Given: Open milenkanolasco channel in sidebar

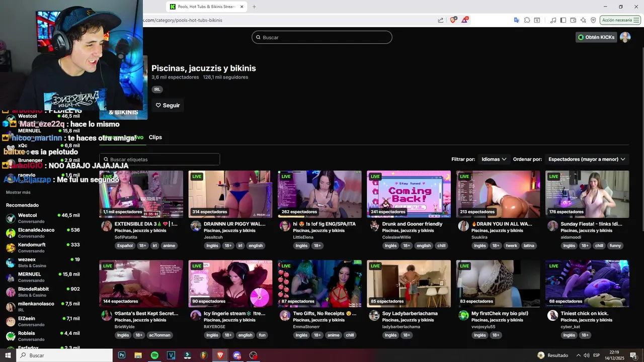Looking at the screenshot, I should click(x=43, y=307).
